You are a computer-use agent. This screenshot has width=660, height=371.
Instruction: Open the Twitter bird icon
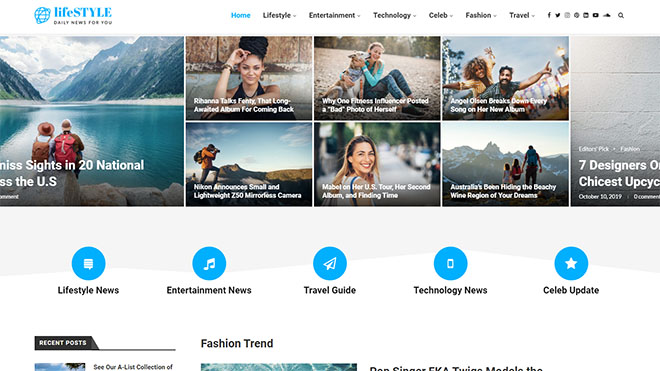click(558, 15)
